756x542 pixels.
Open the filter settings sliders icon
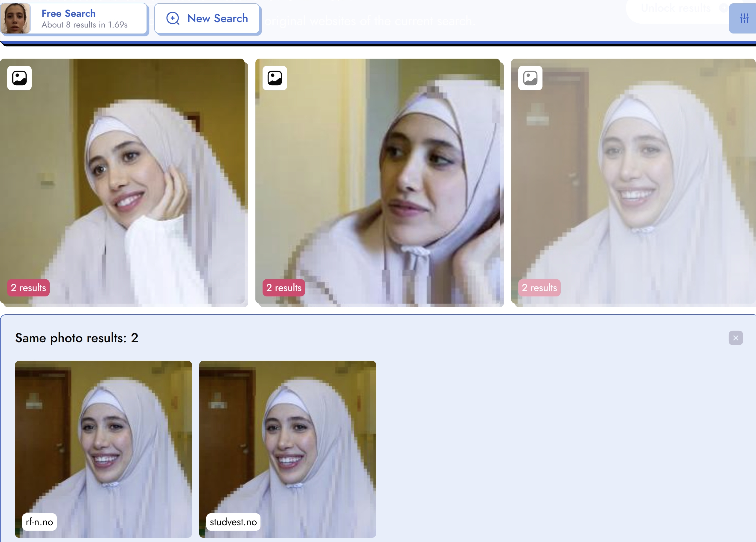coord(744,18)
